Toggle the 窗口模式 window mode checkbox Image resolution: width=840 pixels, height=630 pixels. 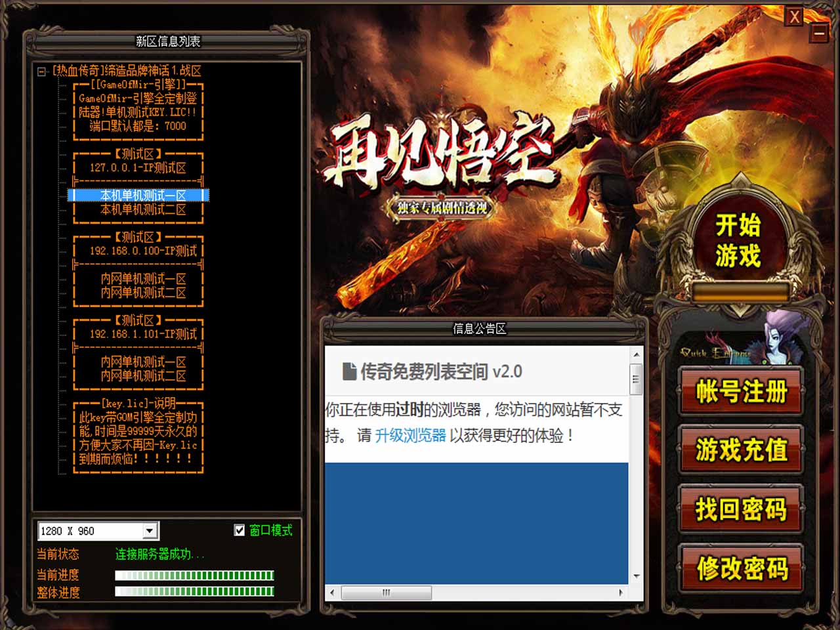[240, 530]
